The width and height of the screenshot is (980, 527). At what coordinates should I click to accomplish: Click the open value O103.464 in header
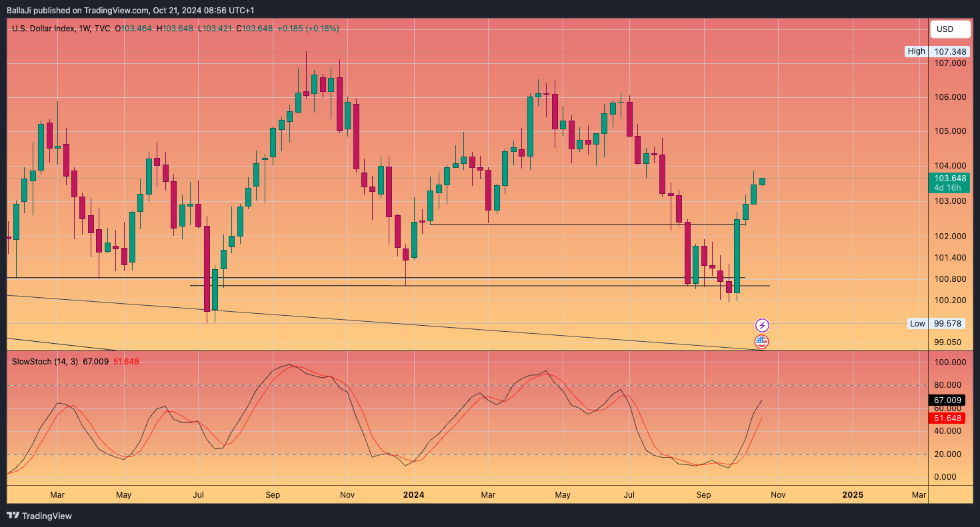[133, 29]
